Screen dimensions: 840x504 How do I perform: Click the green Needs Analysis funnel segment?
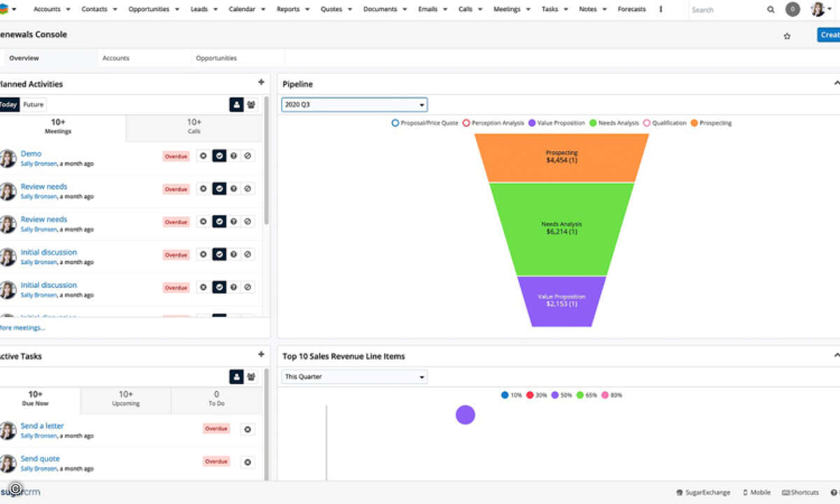(562, 228)
